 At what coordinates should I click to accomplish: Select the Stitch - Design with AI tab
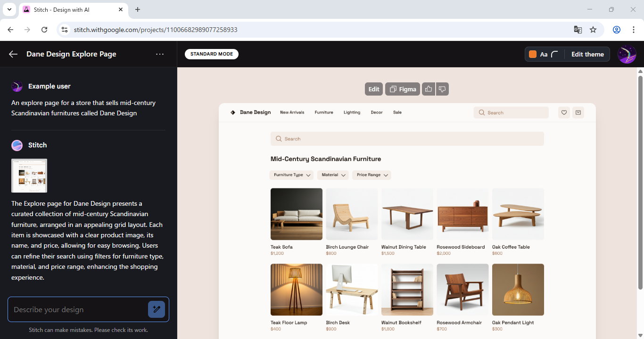pos(73,9)
